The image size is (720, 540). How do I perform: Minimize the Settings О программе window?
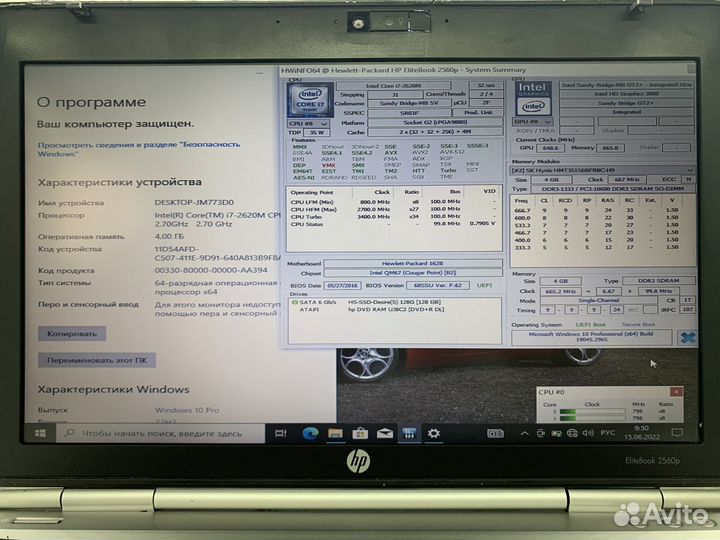click(x=260, y=73)
